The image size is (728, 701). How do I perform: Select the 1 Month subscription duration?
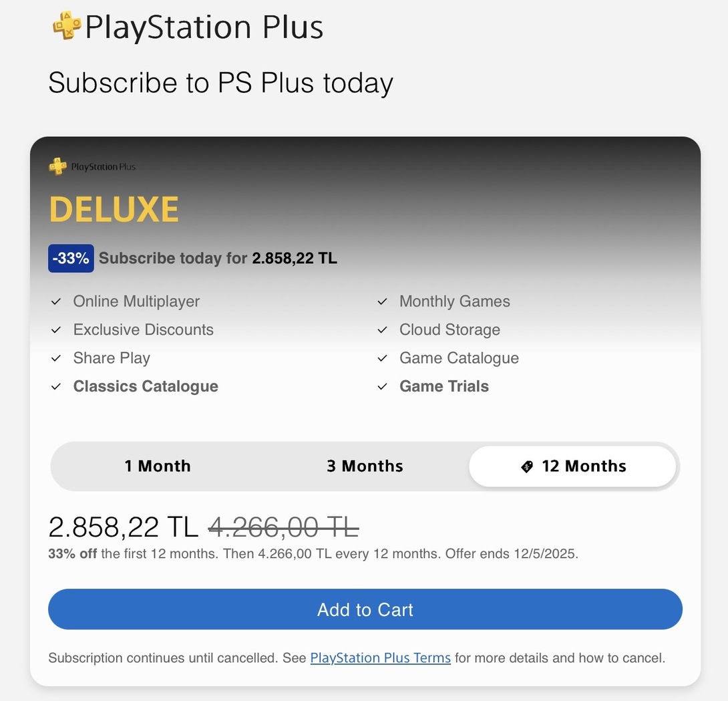158,466
